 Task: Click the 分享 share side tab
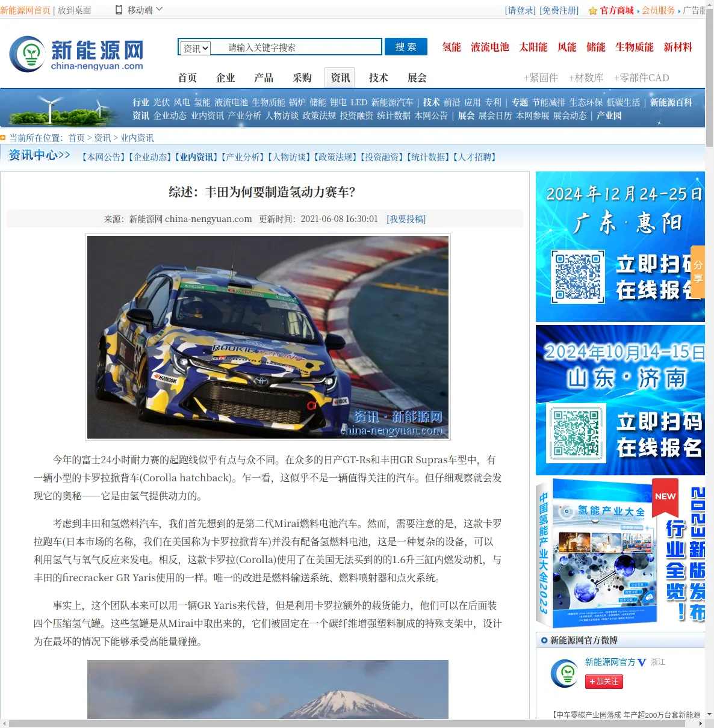point(698,272)
